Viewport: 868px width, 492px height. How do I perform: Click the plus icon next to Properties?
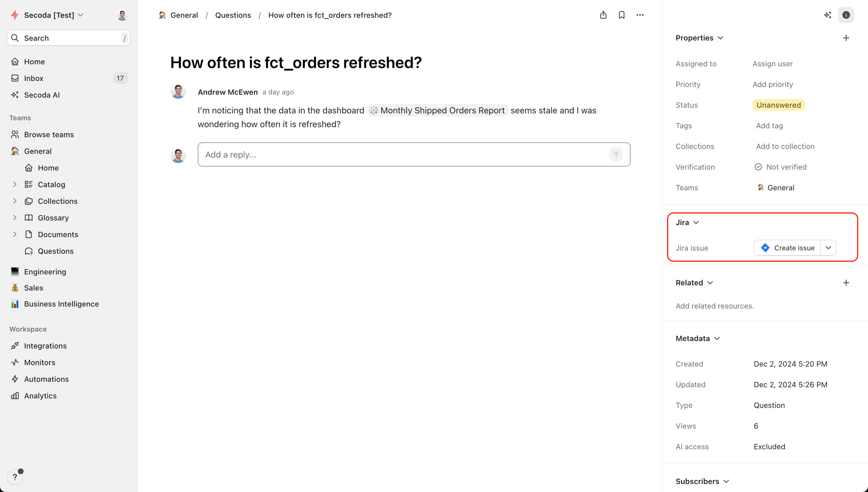click(846, 38)
